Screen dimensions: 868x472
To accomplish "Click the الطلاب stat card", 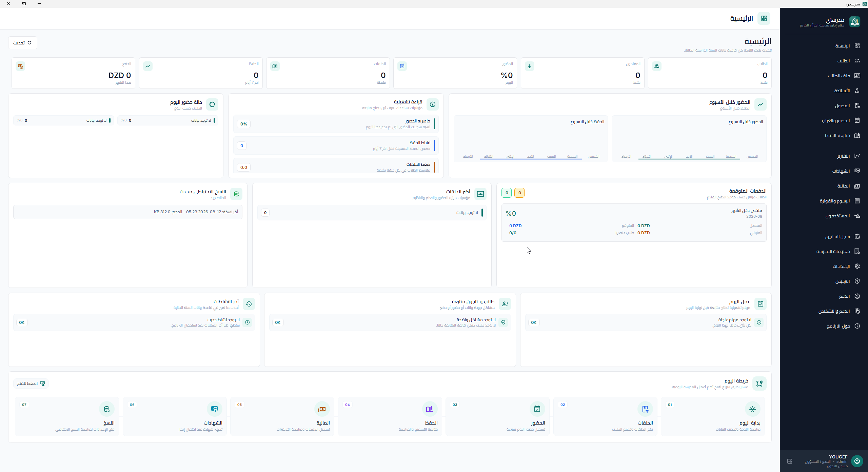I will (710, 73).
